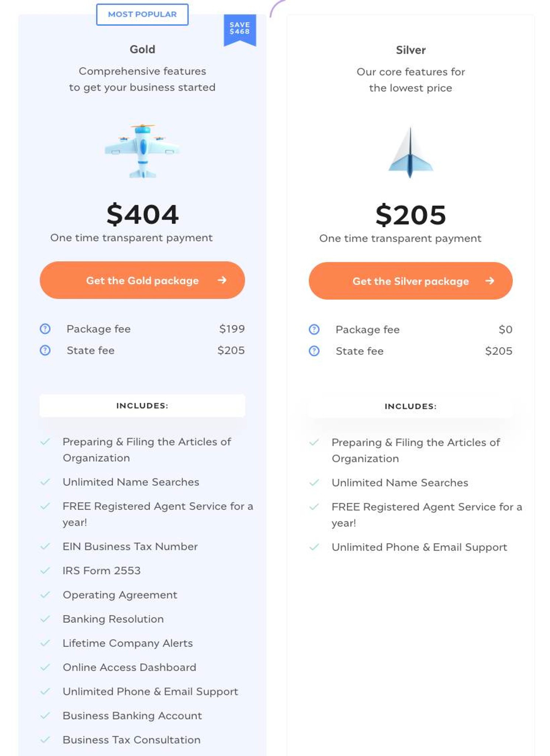Screen dimensions: 550x756
Task: Click the MOST POPULAR label above the Gold plan
Action: click(x=142, y=14)
